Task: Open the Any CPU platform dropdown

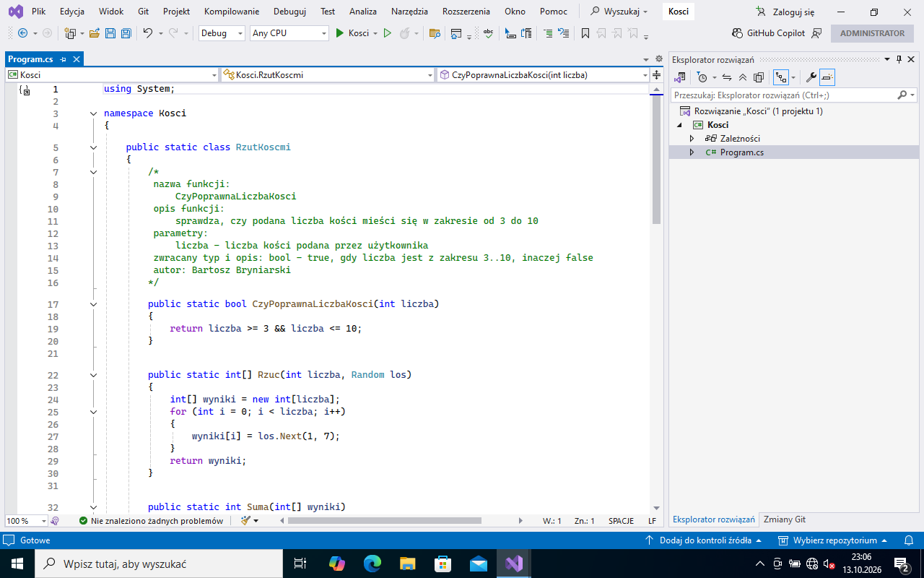Action: [289, 33]
